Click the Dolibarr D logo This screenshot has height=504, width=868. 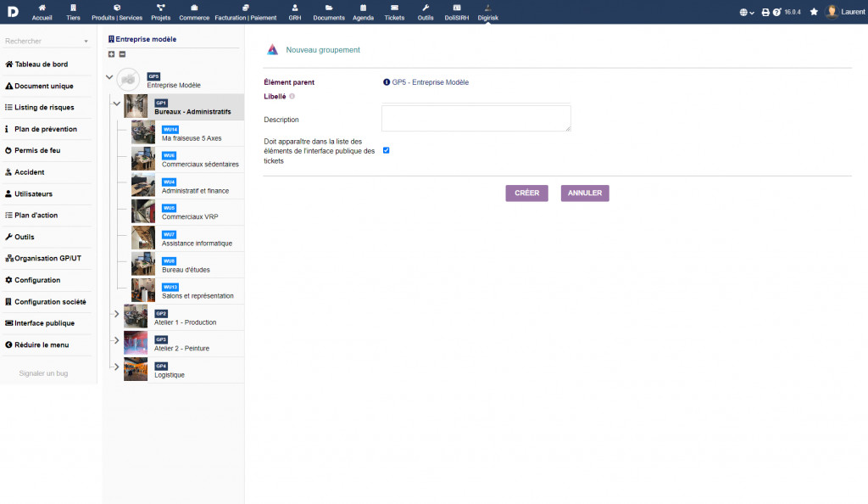[x=13, y=12]
